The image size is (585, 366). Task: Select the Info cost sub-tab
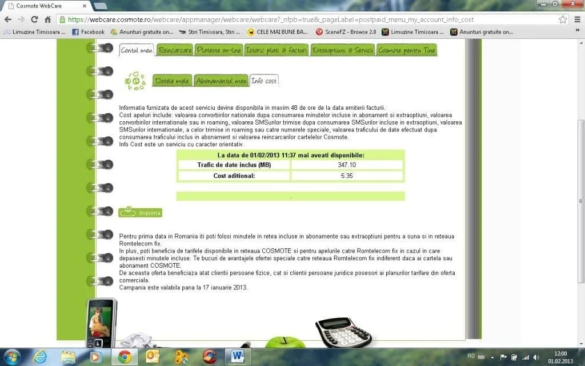click(x=264, y=81)
